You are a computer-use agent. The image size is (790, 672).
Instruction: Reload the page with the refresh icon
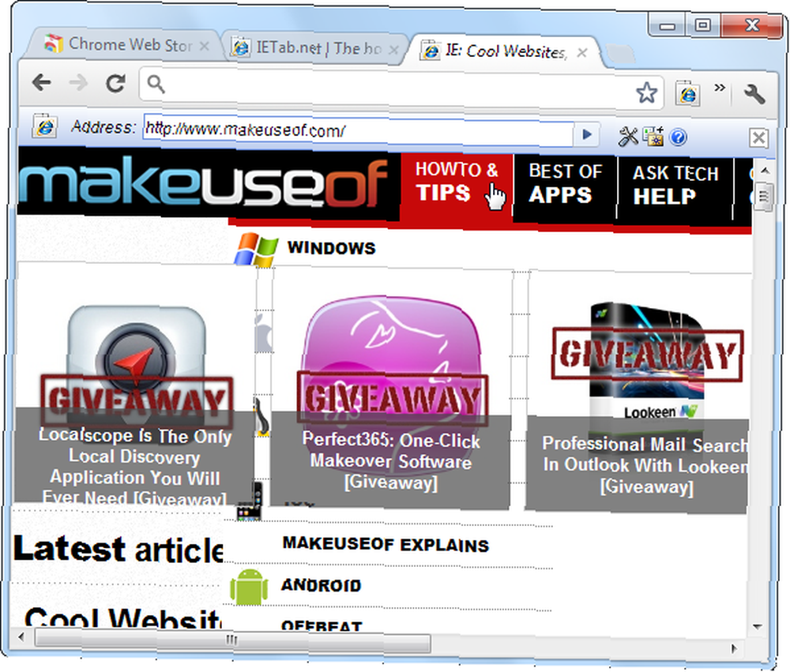click(x=115, y=83)
